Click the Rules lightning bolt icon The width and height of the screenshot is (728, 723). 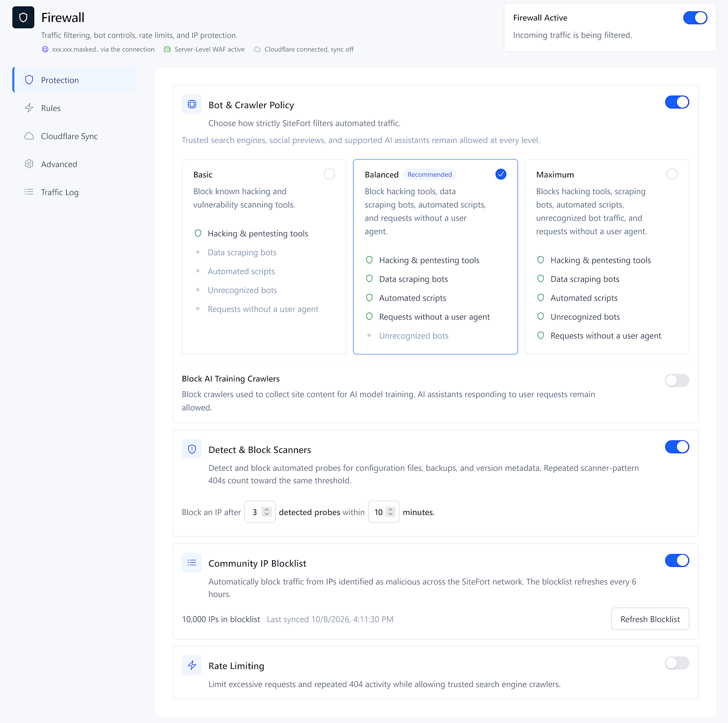pos(29,108)
